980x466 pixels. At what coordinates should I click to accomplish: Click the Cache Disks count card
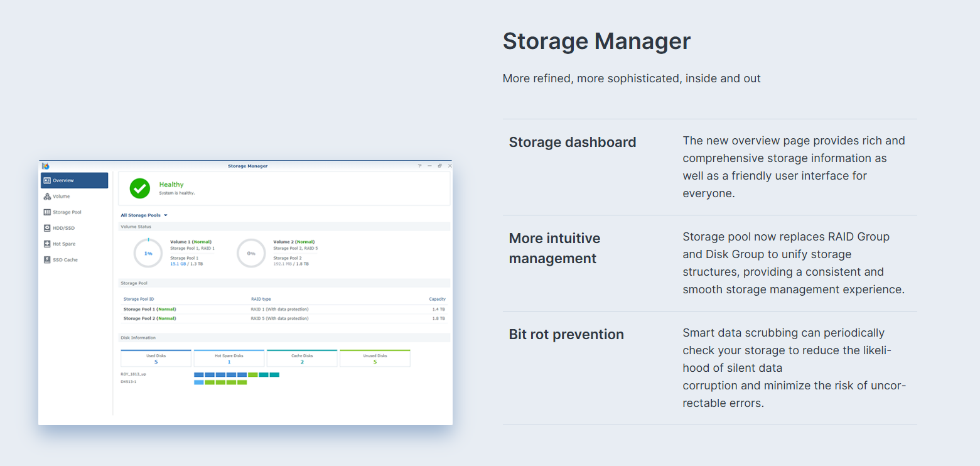tap(302, 358)
